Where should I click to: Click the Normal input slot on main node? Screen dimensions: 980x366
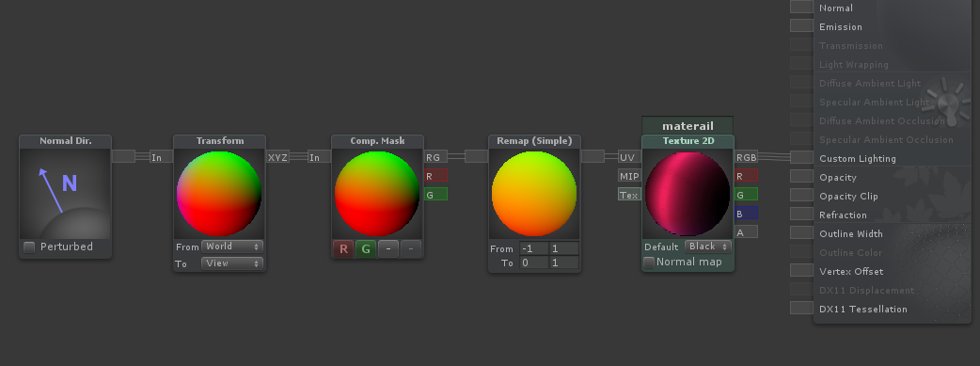[x=802, y=7]
